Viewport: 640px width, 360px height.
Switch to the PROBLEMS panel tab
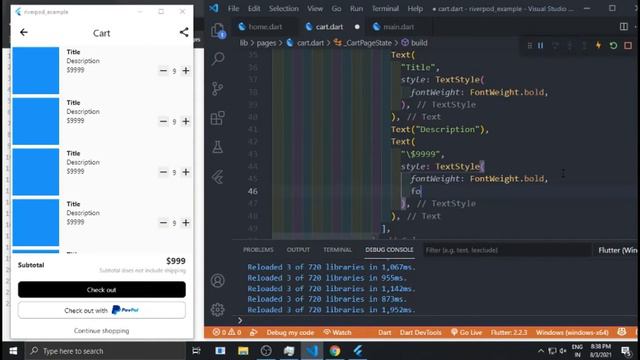(258, 250)
